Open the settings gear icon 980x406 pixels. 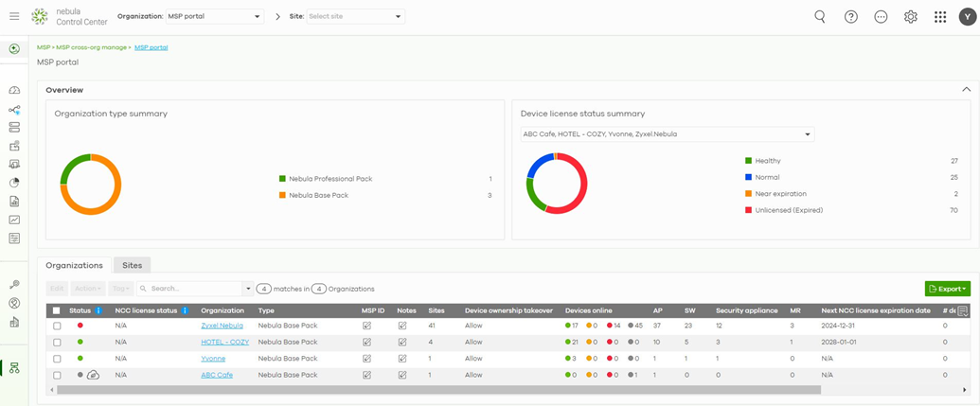point(911,17)
